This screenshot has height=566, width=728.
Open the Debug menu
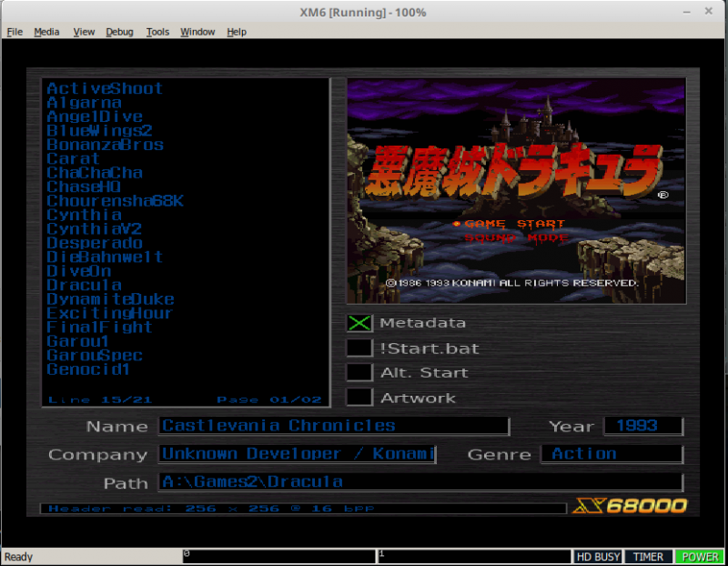coord(119,31)
